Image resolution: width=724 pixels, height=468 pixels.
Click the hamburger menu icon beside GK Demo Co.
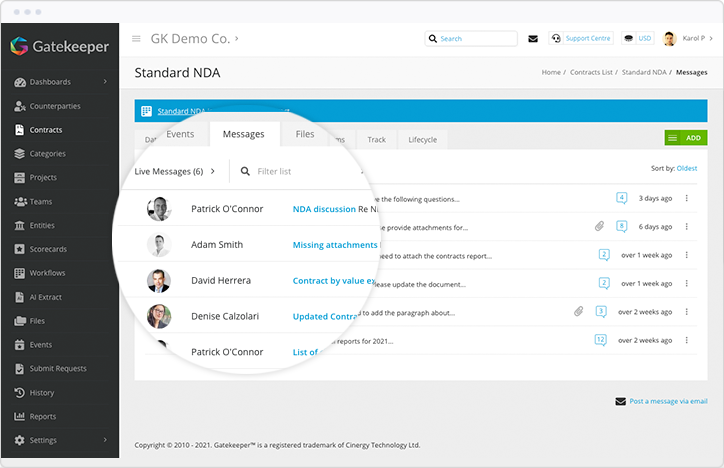[x=136, y=39]
